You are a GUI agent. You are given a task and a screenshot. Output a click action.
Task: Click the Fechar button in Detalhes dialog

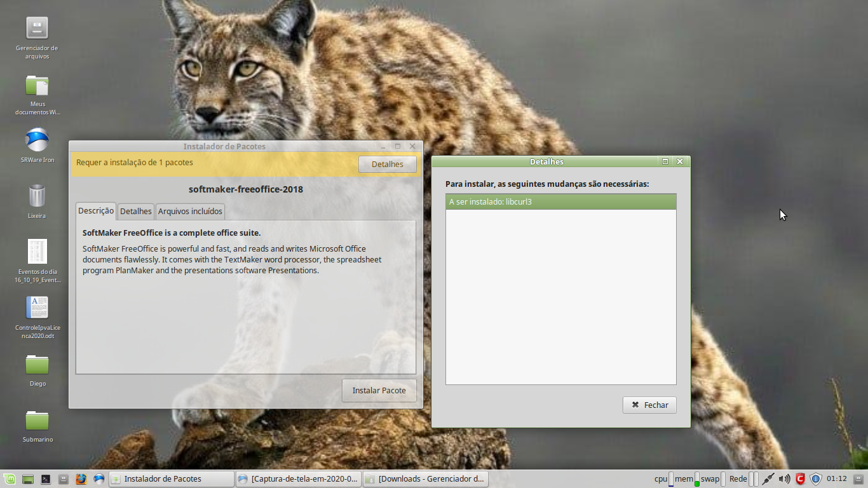pyautogui.click(x=649, y=405)
